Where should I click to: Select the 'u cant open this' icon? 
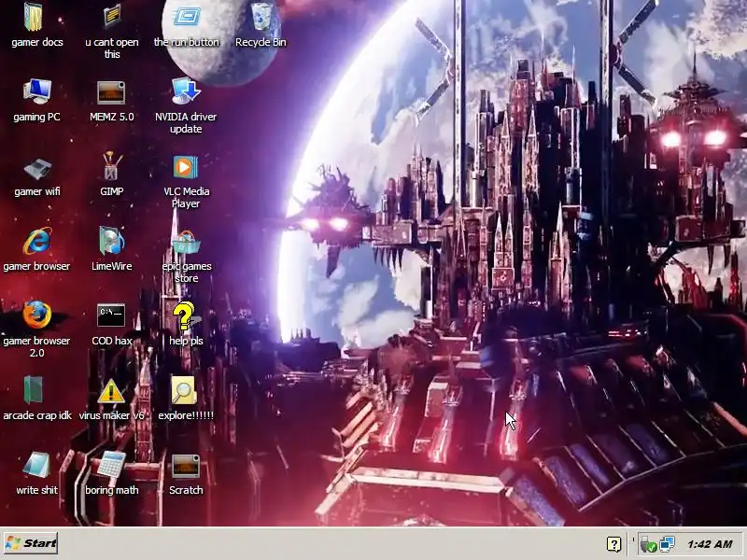point(112,17)
